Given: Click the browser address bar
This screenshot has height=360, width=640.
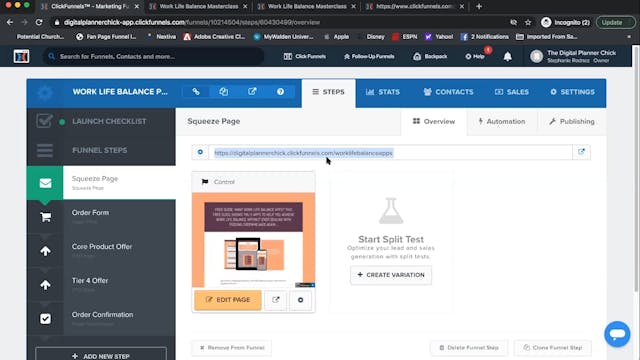Looking at the screenshot, I should click(x=282, y=22).
